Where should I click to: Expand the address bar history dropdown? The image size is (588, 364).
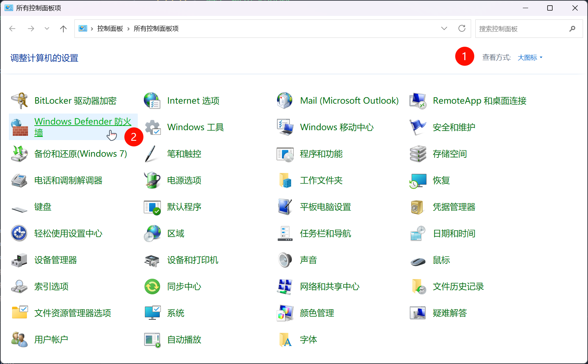tap(444, 29)
